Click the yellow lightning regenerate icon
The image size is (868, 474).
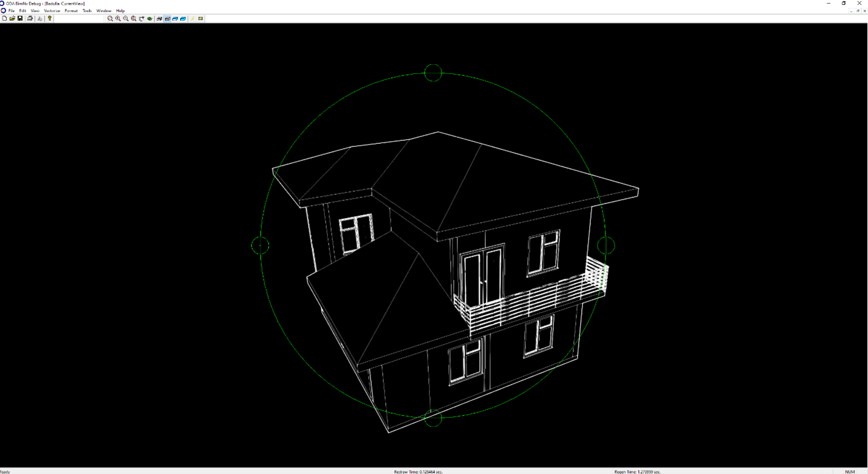[193, 19]
